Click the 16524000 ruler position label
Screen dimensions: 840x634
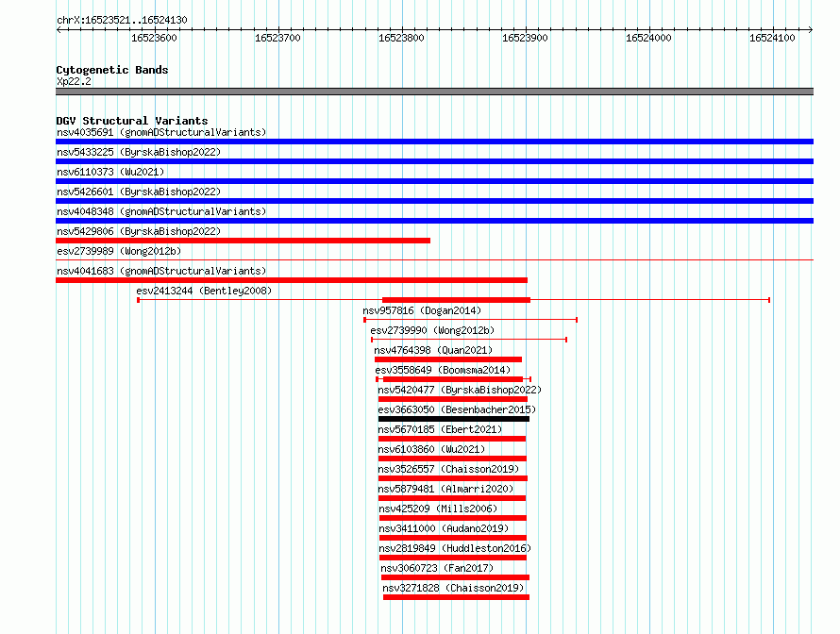click(648, 38)
